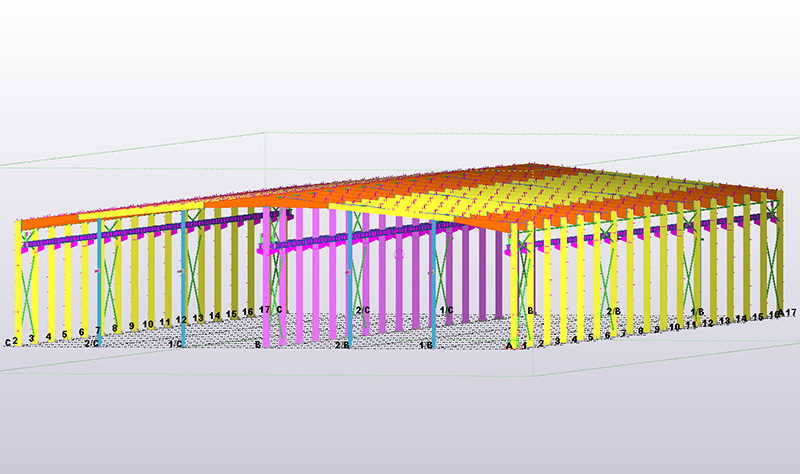Pick the B label on the near gable
The height and width of the screenshot is (474, 800).
pyautogui.click(x=258, y=345)
